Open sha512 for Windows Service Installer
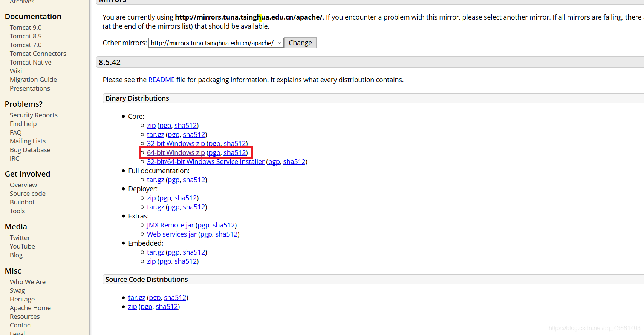The height and width of the screenshot is (335, 644). [294, 162]
